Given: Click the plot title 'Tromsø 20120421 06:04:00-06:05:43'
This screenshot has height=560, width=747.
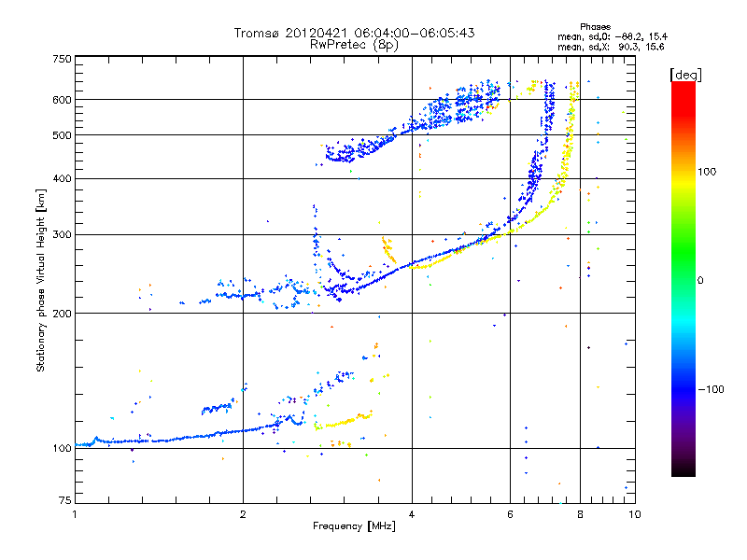Looking at the screenshot, I should [x=354, y=33].
